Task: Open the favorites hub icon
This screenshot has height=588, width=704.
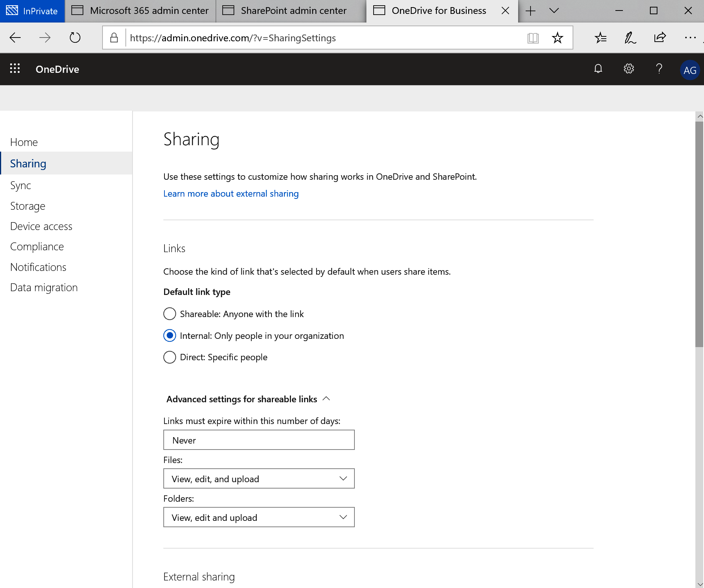Action: 601,38
